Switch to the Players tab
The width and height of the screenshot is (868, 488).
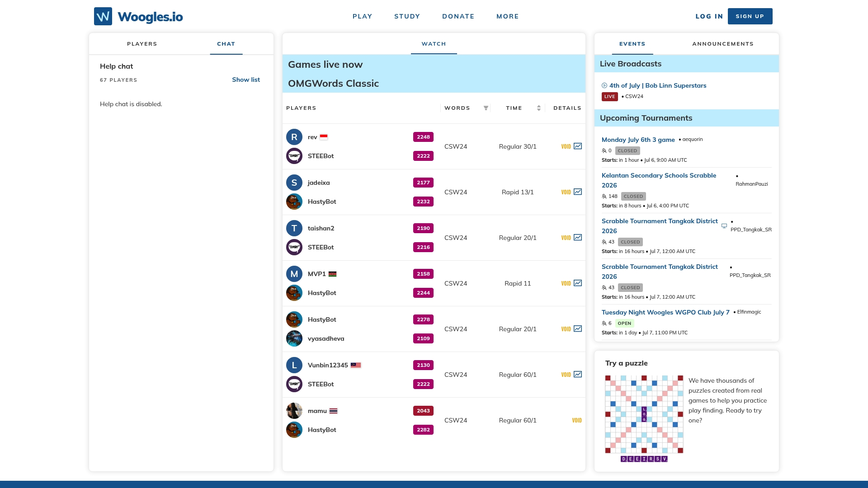click(142, 44)
